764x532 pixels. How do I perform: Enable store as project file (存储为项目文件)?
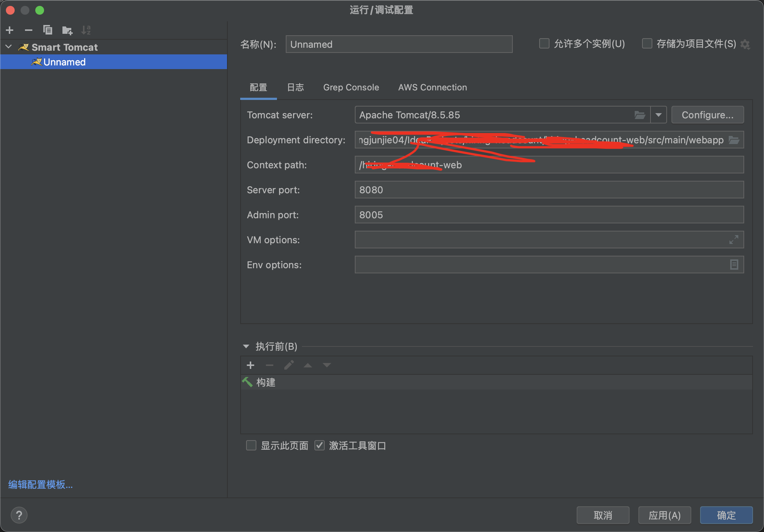(x=647, y=44)
